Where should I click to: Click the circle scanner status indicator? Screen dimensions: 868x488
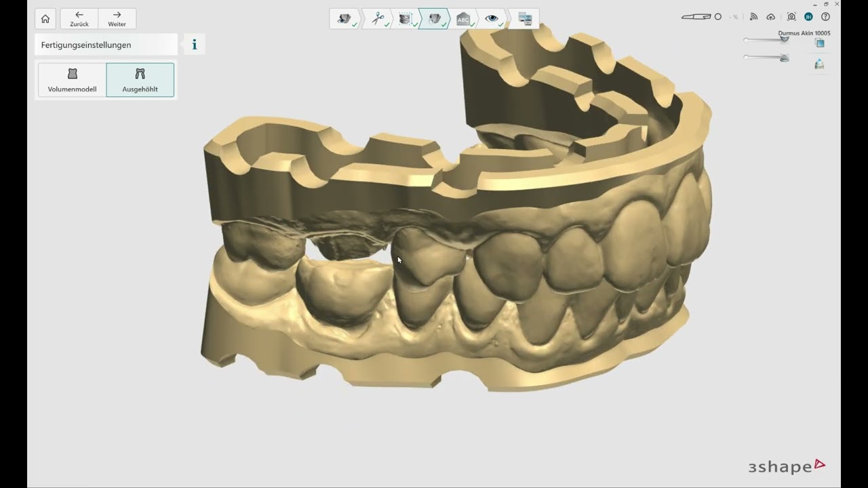coord(718,17)
